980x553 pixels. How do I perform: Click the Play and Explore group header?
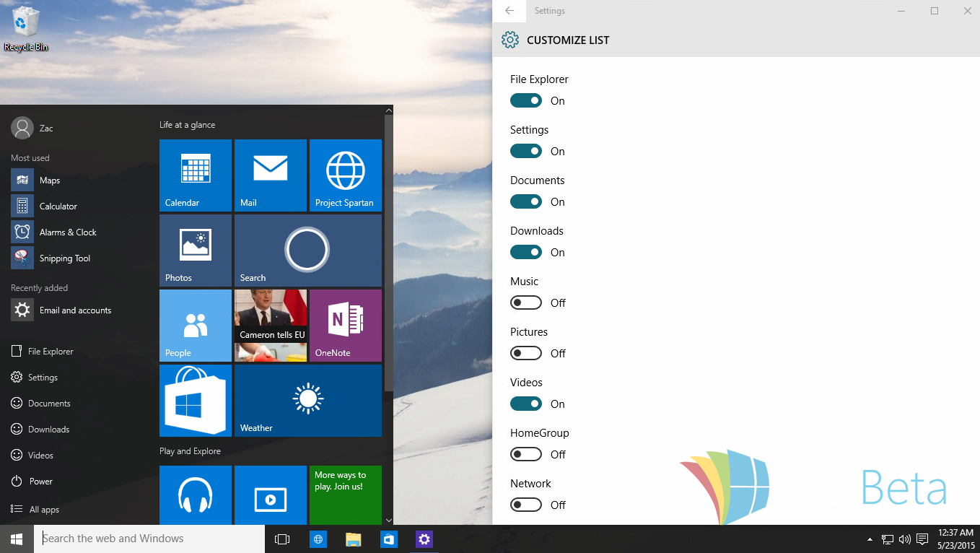tap(190, 451)
